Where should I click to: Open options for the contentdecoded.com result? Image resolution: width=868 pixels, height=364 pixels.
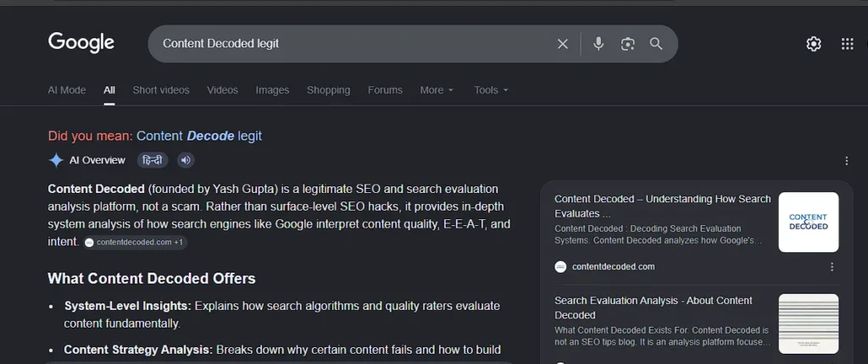tap(832, 267)
